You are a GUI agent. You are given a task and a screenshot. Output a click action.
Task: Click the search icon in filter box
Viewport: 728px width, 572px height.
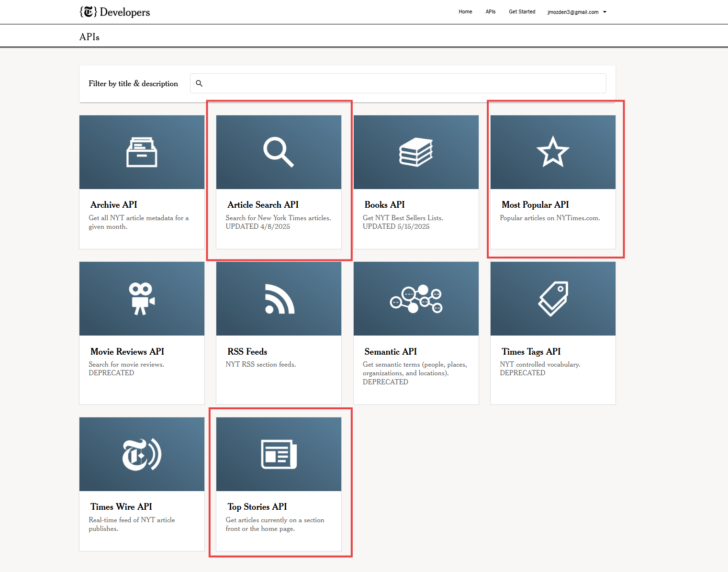199,83
